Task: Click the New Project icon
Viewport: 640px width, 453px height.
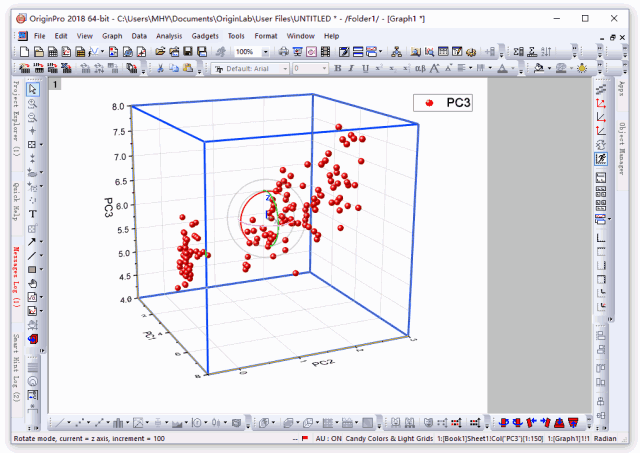Action: 25,51
